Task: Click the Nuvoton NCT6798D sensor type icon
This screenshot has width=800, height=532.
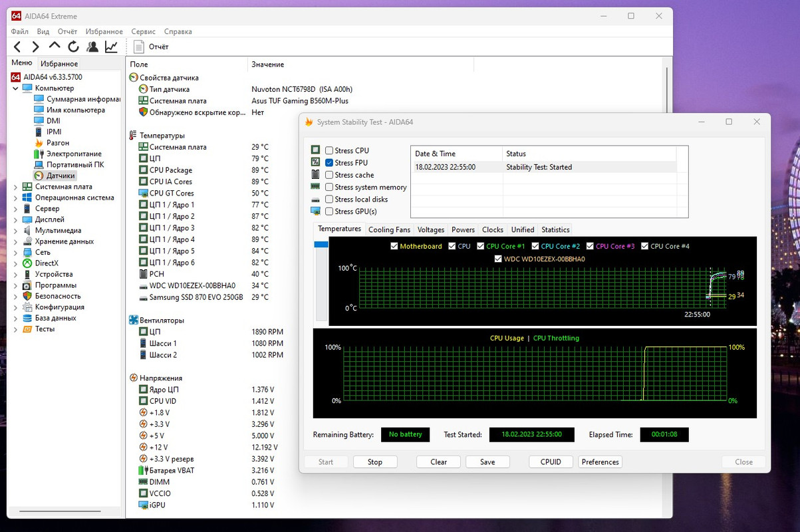Action: click(143, 89)
